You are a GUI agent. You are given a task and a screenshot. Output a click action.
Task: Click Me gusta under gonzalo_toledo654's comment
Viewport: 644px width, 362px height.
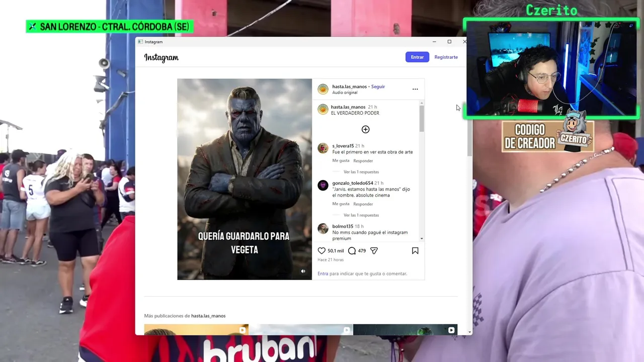[341, 204]
